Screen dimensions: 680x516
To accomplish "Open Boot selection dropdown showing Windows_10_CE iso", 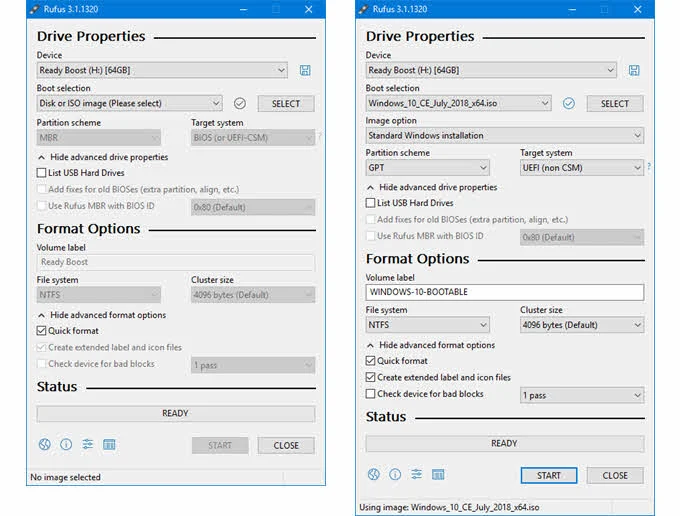I will point(458,103).
